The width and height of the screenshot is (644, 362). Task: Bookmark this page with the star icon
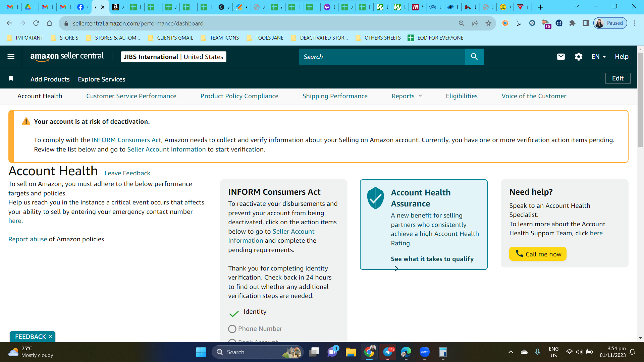coord(488,23)
